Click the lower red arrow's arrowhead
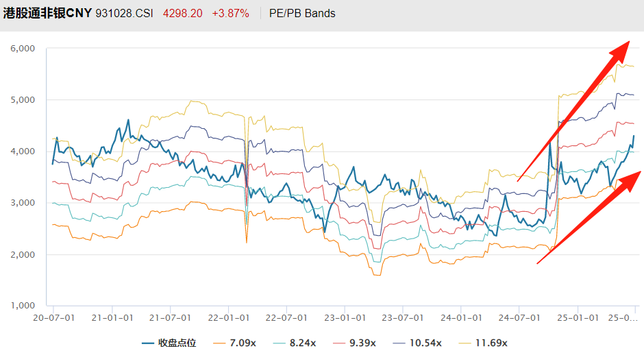Screen dimensions: 644x353 tap(631, 180)
